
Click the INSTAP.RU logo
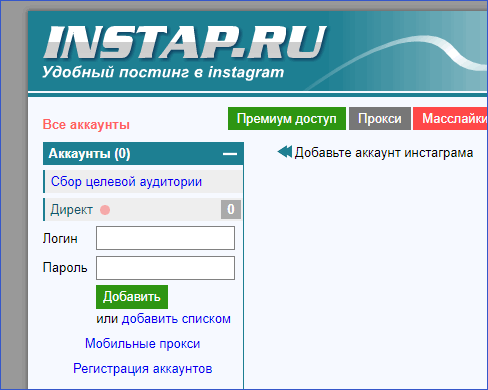coord(185,42)
